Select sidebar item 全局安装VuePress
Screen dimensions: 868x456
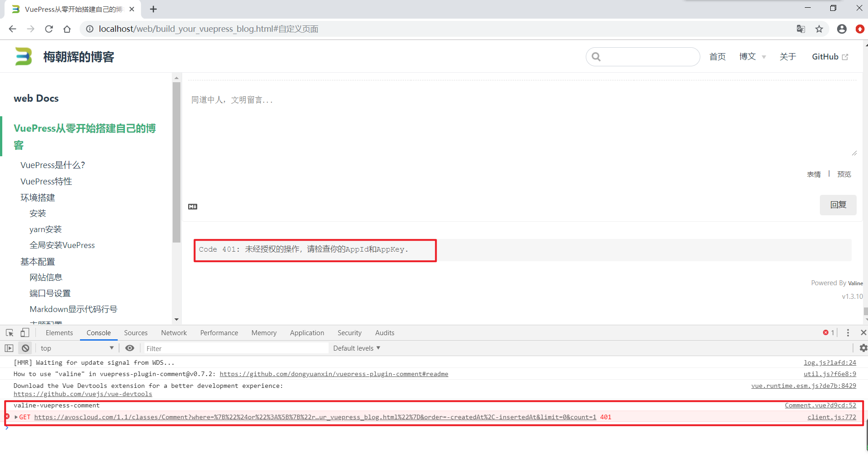click(x=62, y=245)
